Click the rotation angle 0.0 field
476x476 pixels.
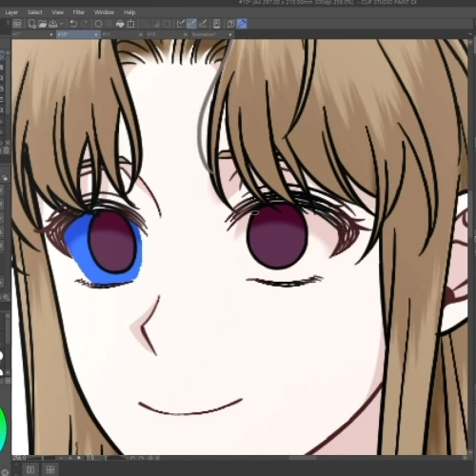tap(90, 458)
